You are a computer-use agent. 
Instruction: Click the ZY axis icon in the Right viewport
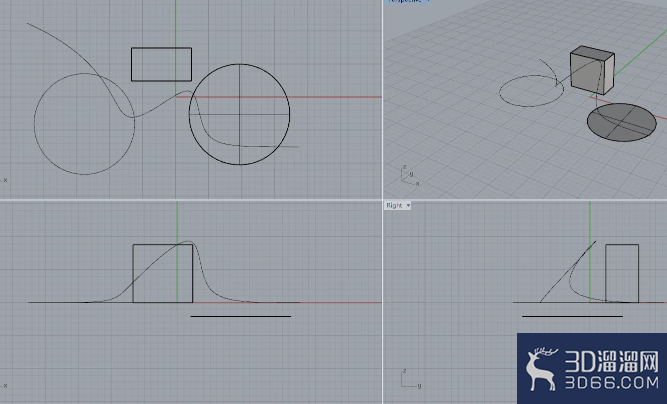click(410, 378)
